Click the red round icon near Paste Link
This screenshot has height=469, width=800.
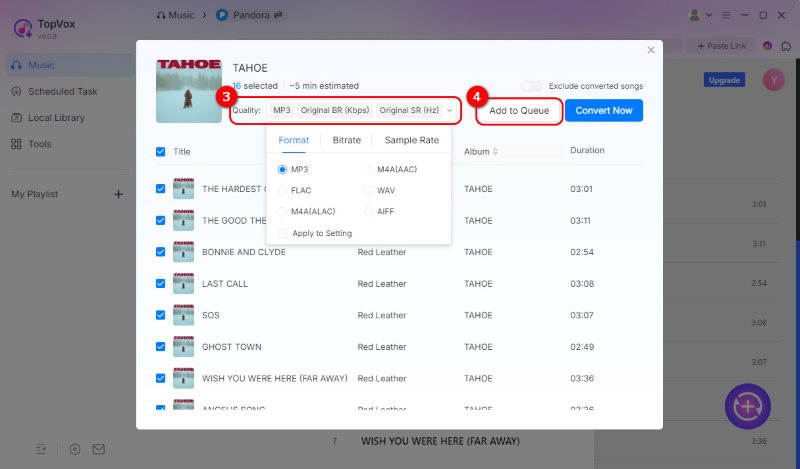point(767,46)
